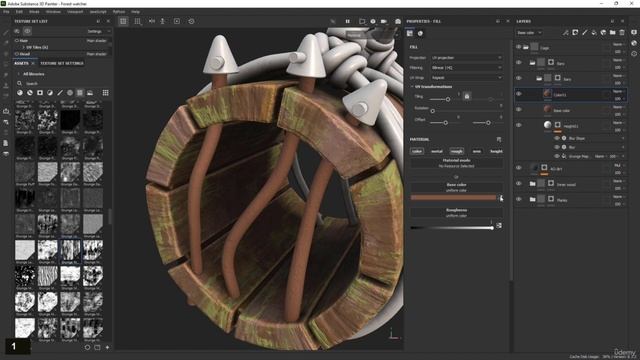
Task: Toggle the height channel button
Action: 496,151
